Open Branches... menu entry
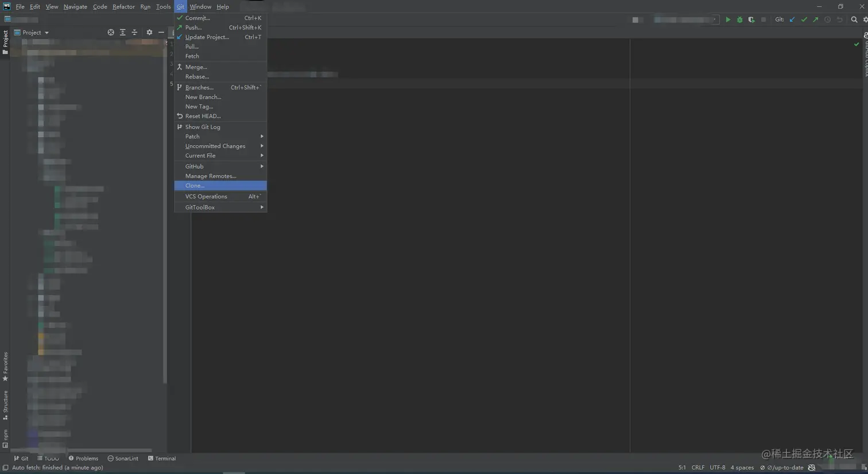This screenshot has height=474, width=868. [x=220, y=87]
